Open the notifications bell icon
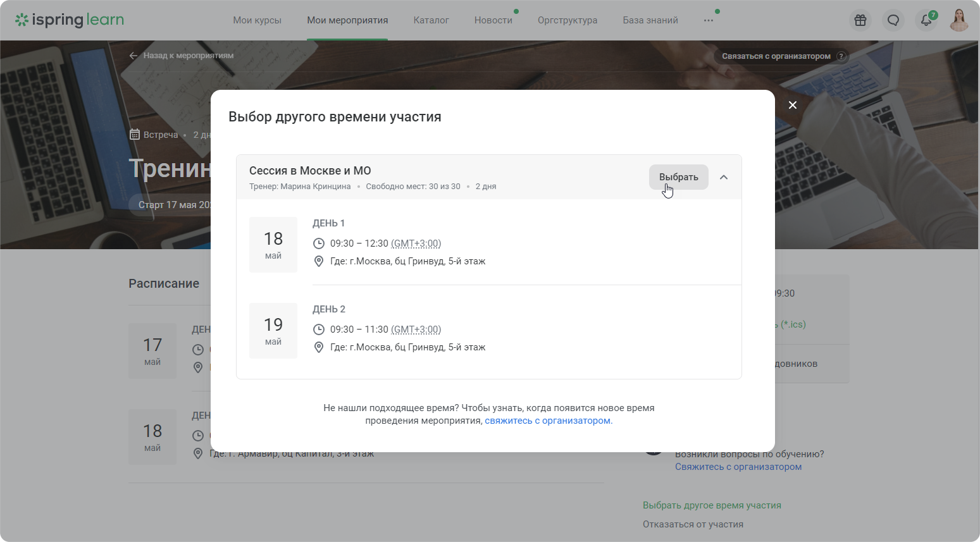 pos(926,20)
